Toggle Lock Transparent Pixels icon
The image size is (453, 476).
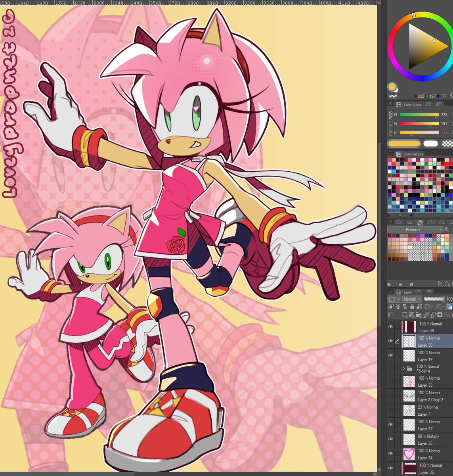click(419, 307)
